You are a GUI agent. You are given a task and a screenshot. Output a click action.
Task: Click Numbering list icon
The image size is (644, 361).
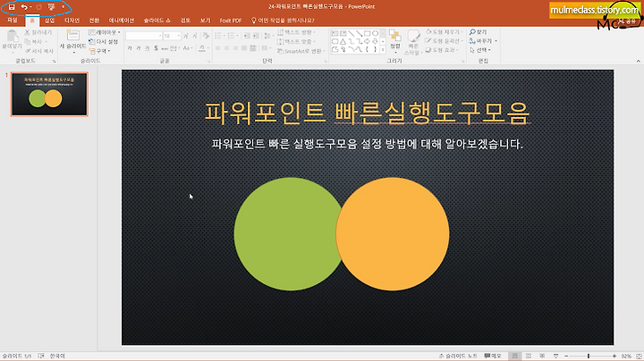[x=233, y=36]
